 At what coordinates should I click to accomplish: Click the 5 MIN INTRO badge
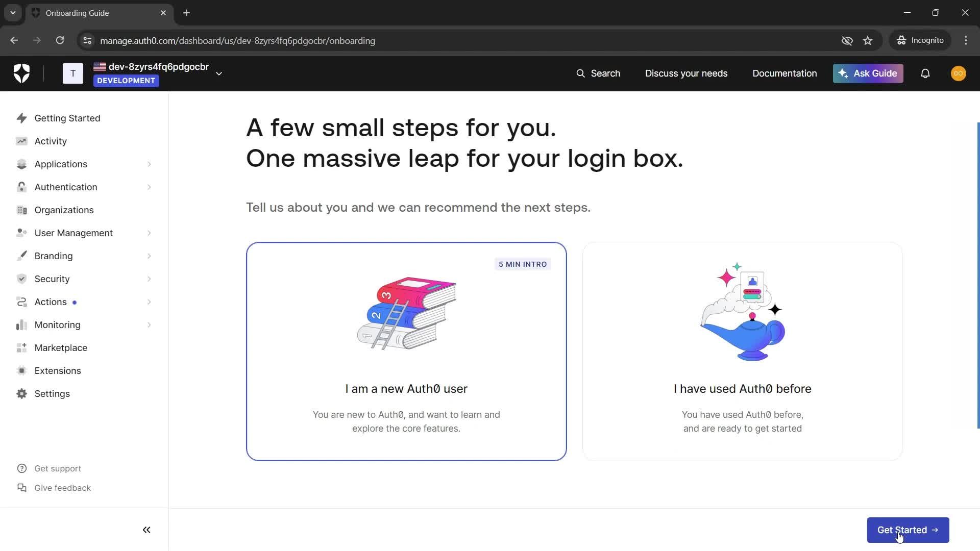[x=523, y=264]
